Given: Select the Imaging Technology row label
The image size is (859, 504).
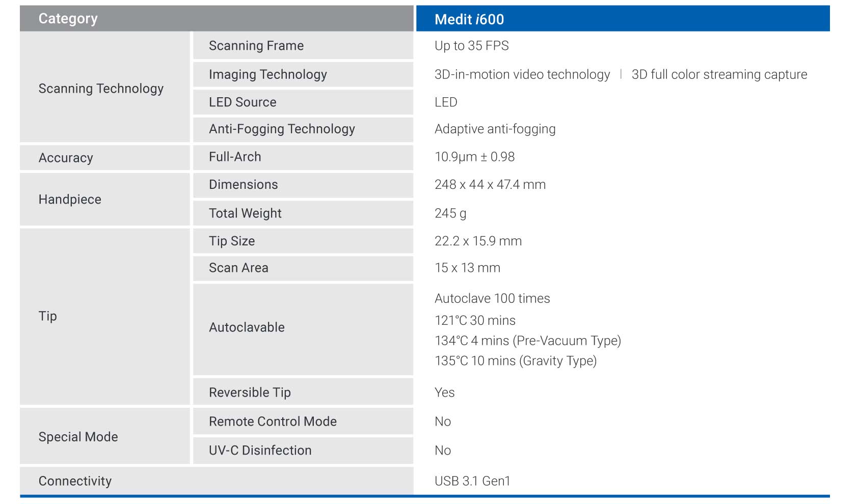Looking at the screenshot, I should [x=303, y=74].
